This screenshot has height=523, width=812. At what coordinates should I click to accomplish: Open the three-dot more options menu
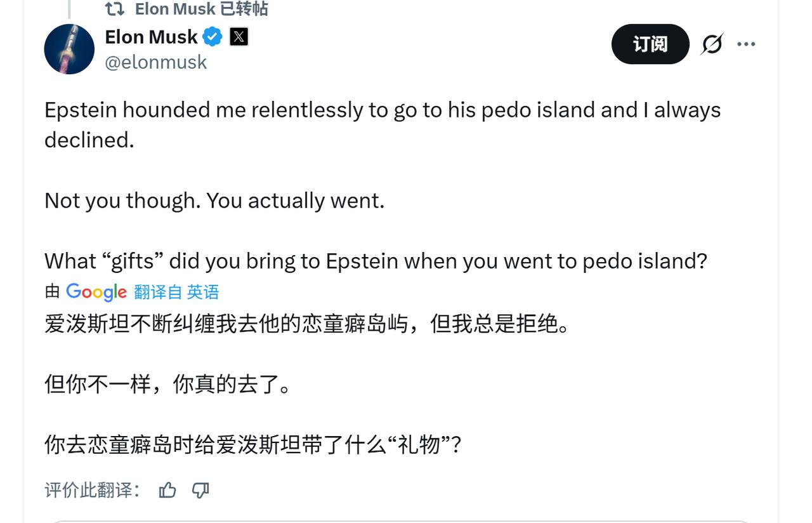746,44
